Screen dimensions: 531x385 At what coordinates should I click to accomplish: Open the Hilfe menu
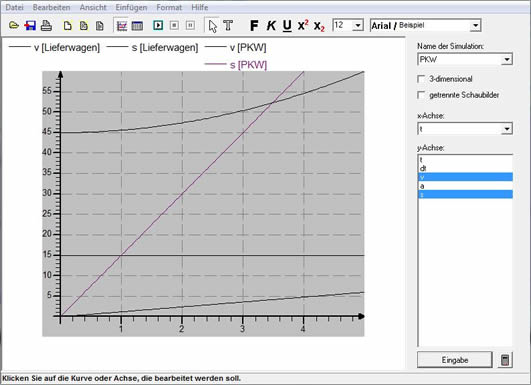pyautogui.click(x=199, y=7)
